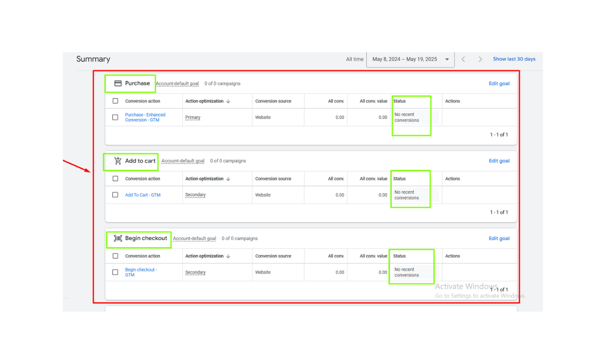The width and height of the screenshot is (606, 364).
Task: Open the date range dropdown
Action: [446, 59]
